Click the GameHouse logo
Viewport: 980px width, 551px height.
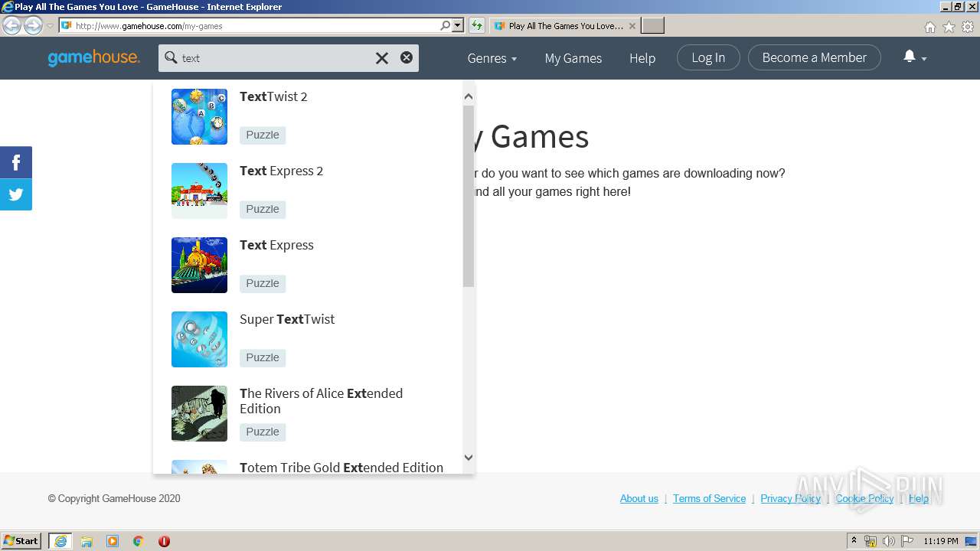pos(93,57)
